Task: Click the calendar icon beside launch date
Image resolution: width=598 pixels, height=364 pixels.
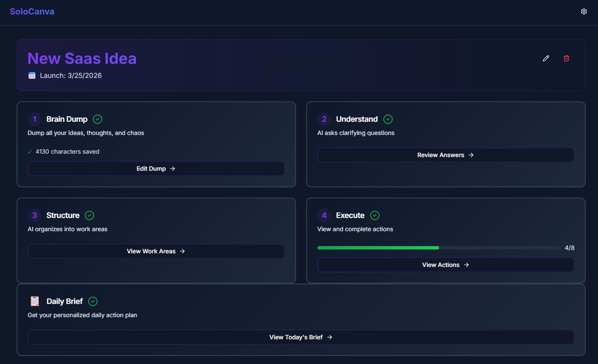Action: point(32,75)
